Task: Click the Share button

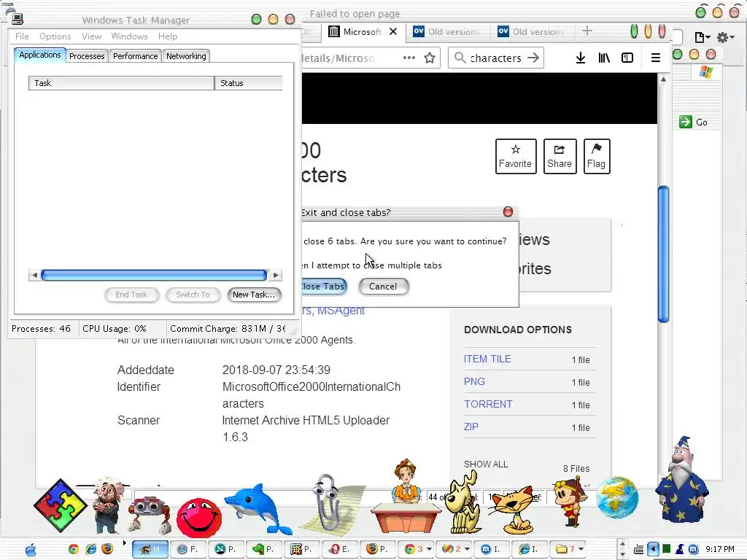Action: (x=560, y=156)
